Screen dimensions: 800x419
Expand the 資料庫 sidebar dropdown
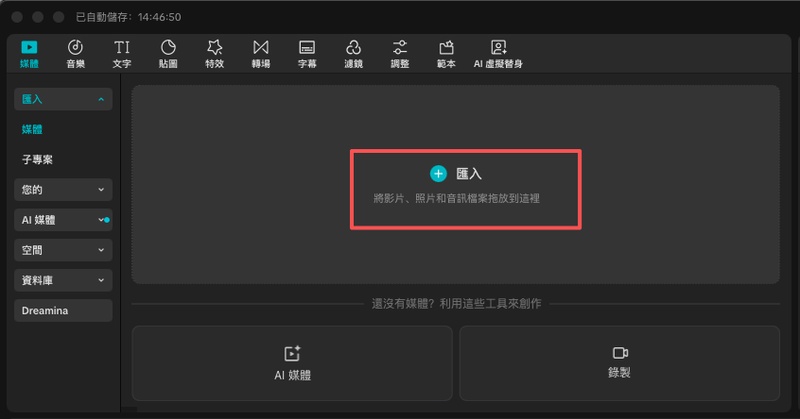[x=63, y=280]
